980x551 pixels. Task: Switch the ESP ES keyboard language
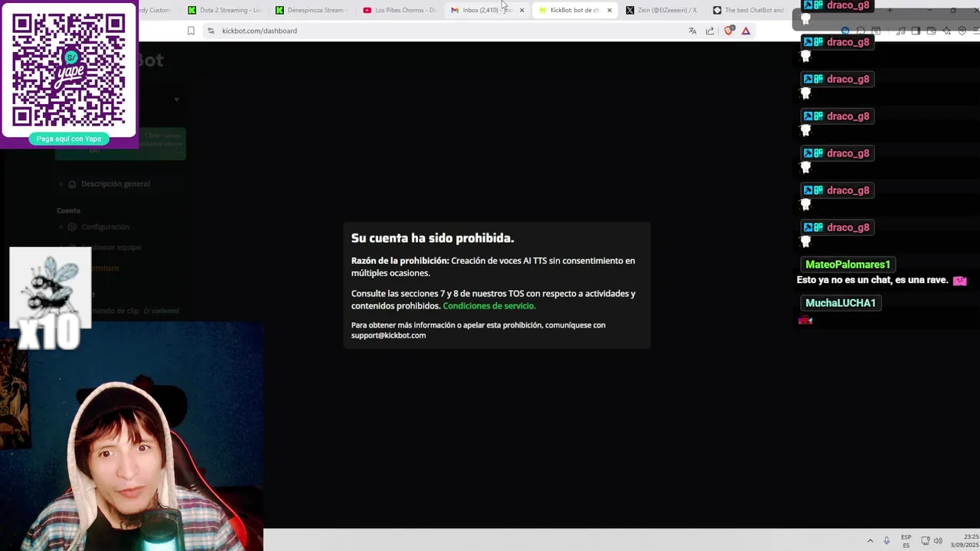pyautogui.click(x=906, y=540)
